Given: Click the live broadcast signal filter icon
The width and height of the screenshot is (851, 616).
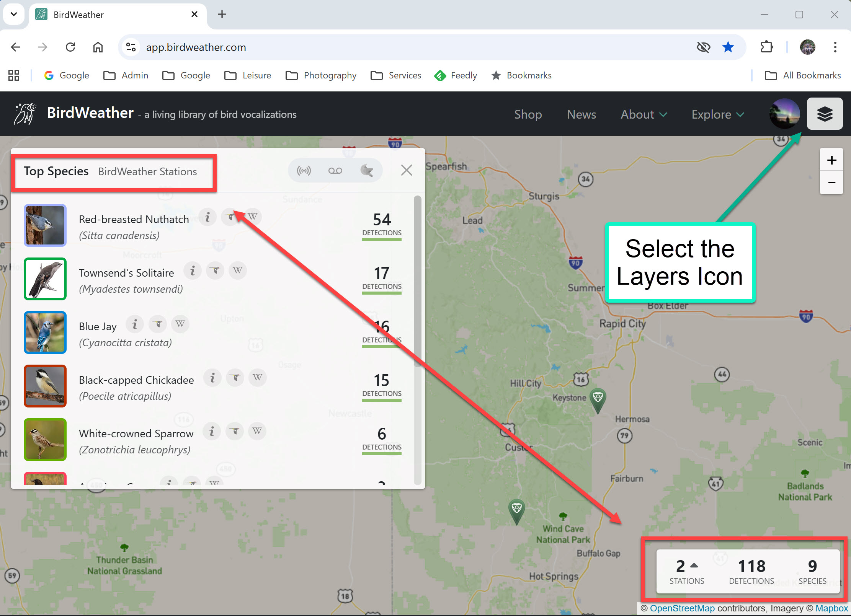Looking at the screenshot, I should pyautogui.click(x=304, y=171).
